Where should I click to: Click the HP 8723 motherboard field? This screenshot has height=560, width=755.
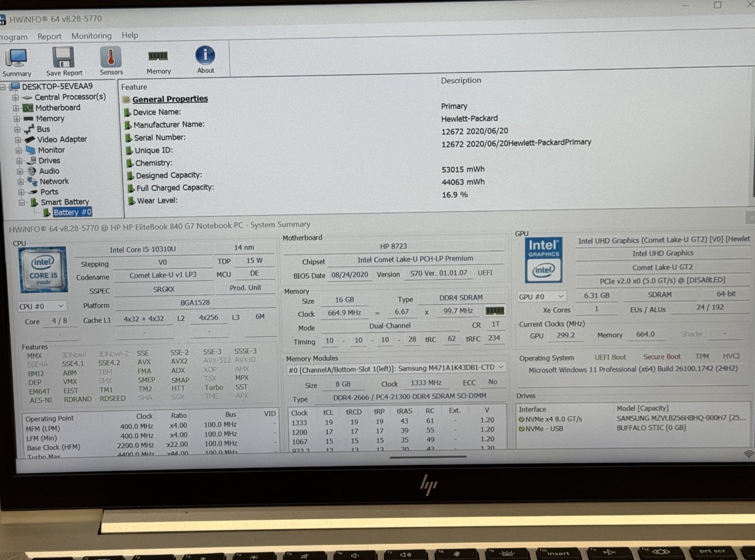coord(394,246)
